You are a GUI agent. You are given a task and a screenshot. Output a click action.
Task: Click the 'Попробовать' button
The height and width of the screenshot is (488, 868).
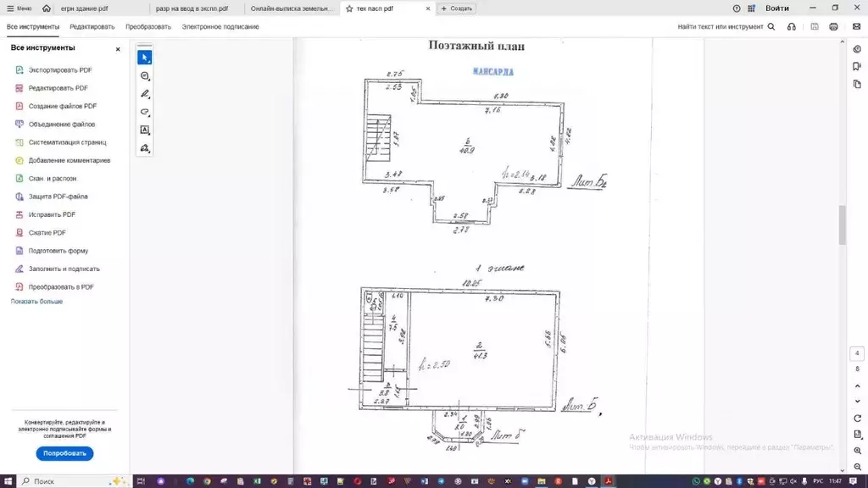(x=64, y=453)
